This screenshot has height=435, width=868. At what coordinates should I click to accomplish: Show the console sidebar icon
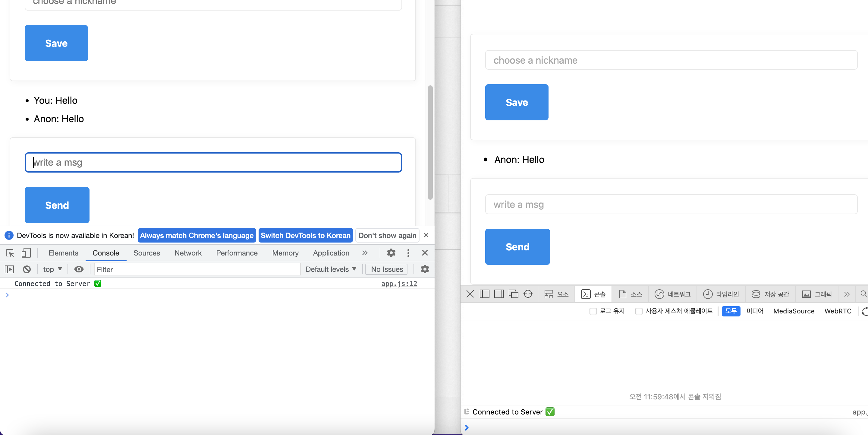tap(9, 269)
